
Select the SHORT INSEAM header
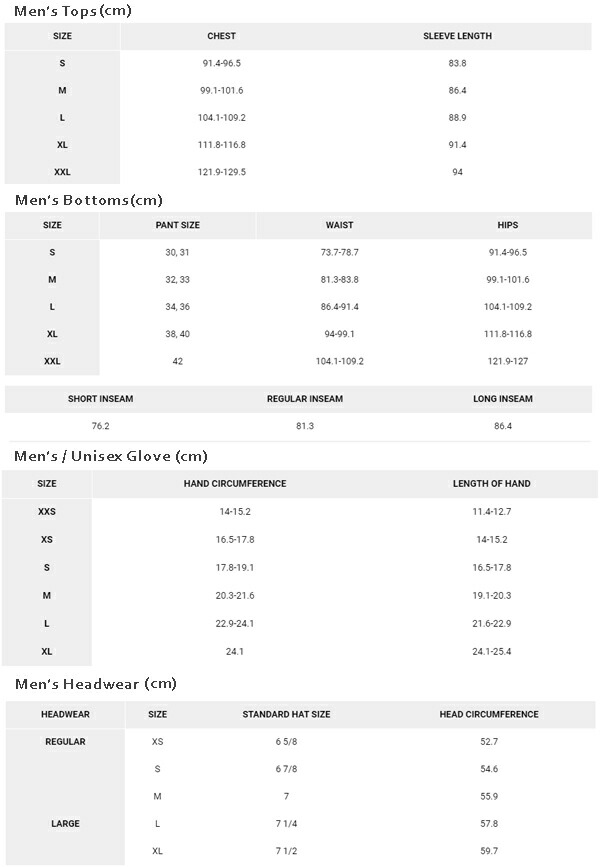[100, 399]
